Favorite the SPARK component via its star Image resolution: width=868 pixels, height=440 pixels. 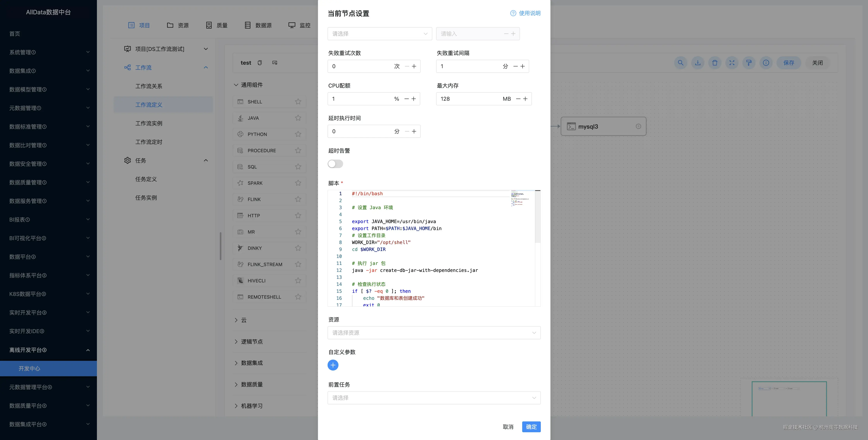tap(298, 183)
